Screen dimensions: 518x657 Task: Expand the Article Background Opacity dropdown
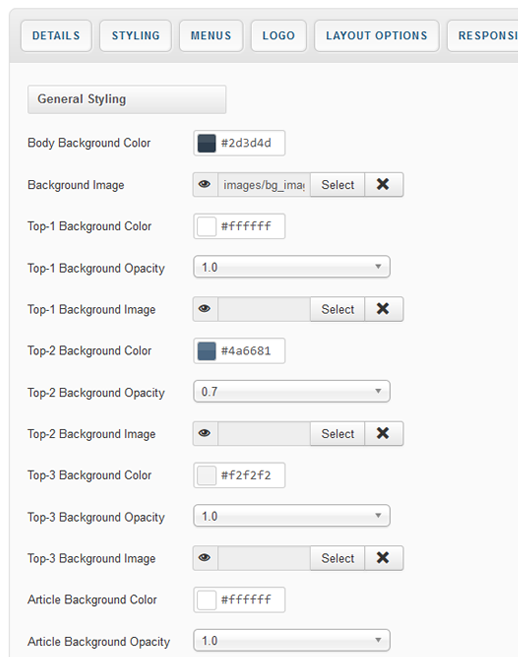292,640
